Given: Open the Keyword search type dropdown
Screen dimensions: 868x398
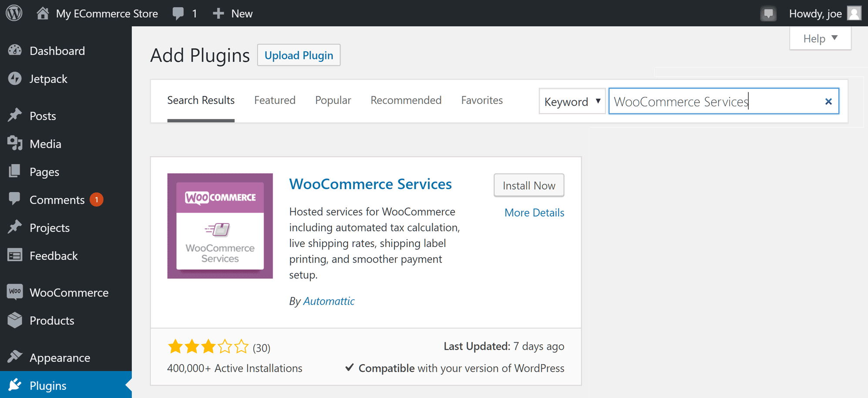Looking at the screenshot, I should (572, 101).
